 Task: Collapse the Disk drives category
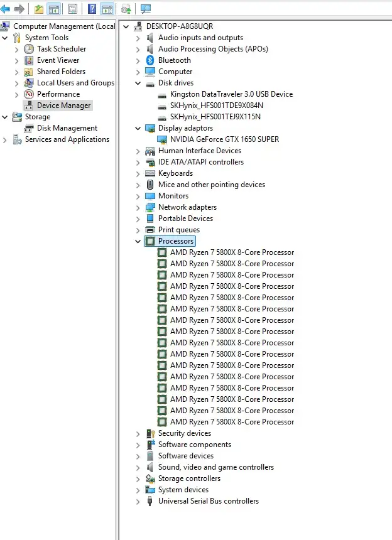pyautogui.click(x=138, y=83)
